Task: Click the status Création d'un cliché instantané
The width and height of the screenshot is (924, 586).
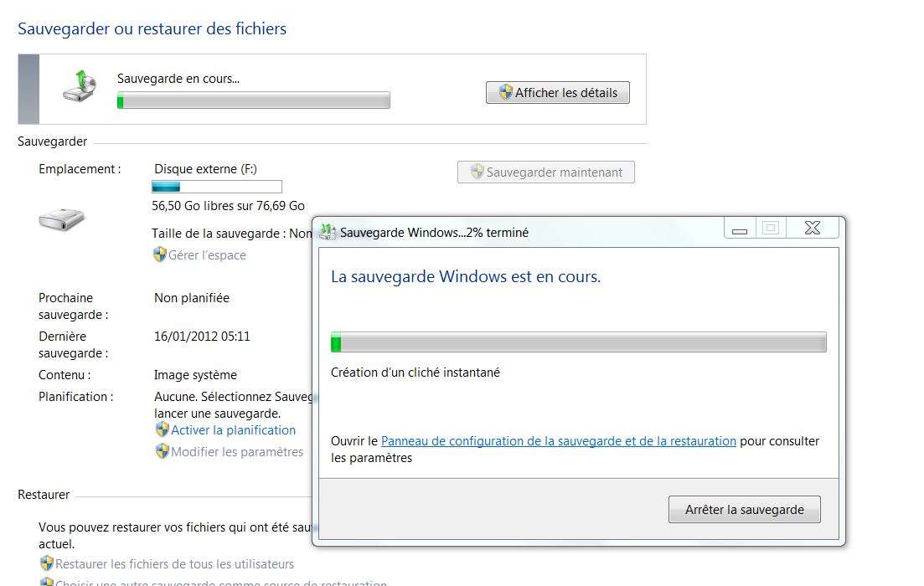Action: click(416, 373)
